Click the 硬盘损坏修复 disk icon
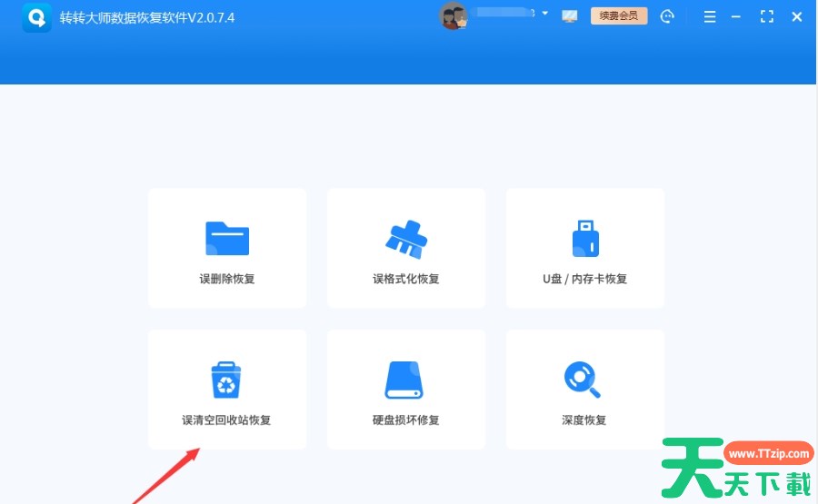 [x=405, y=380]
